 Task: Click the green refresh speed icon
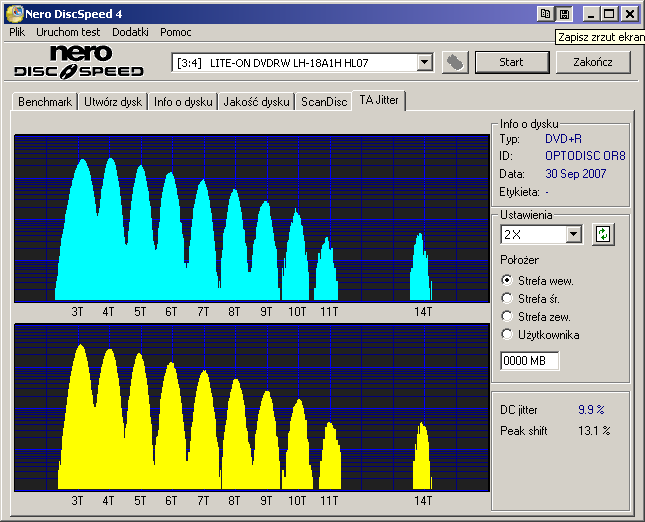click(603, 234)
